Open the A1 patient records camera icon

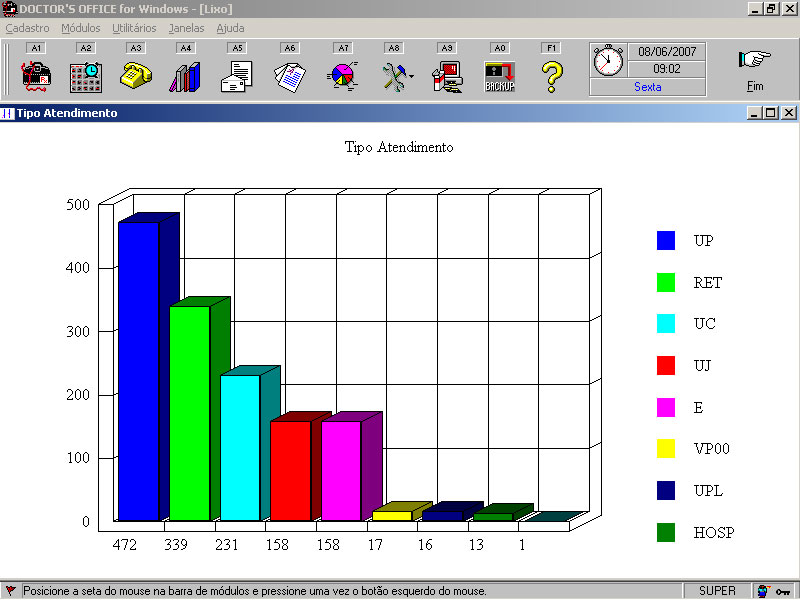[36, 77]
